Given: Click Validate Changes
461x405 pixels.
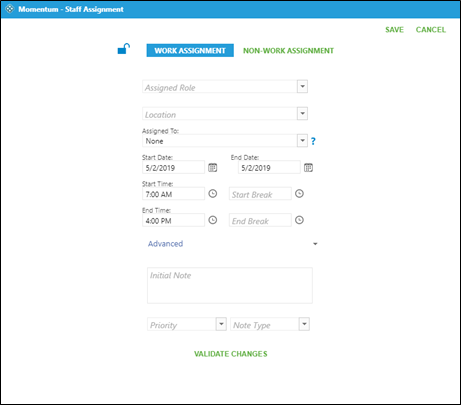Looking at the screenshot, I should (x=231, y=354).
